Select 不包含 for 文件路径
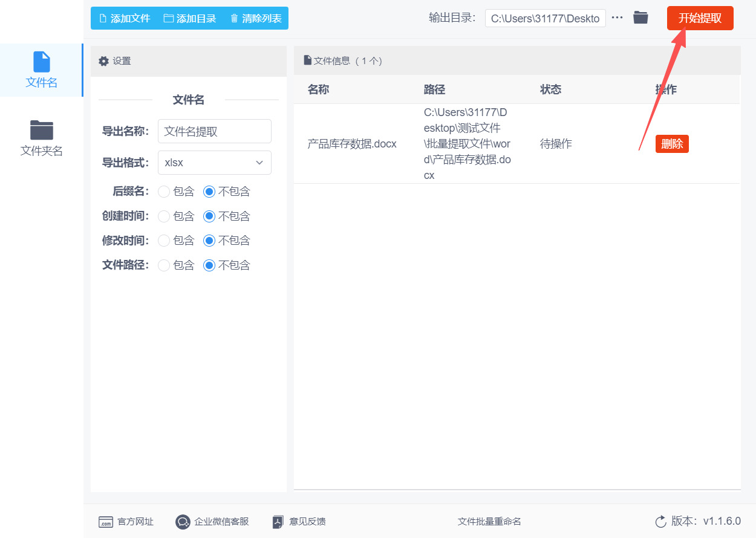The image size is (756, 538). [x=209, y=265]
